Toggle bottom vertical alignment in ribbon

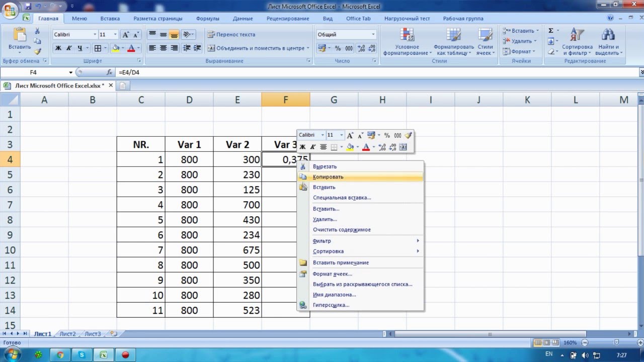[x=174, y=35]
